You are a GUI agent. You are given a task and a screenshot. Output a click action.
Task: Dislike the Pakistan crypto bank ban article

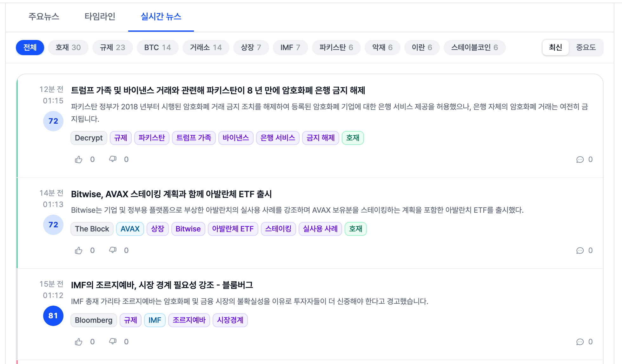(113, 159)
